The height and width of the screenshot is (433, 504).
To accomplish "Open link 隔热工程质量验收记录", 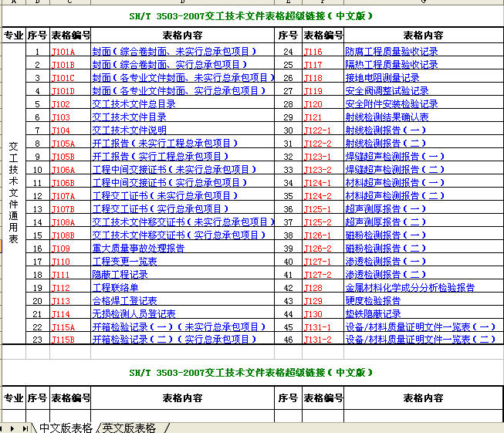I will point(391,65).
